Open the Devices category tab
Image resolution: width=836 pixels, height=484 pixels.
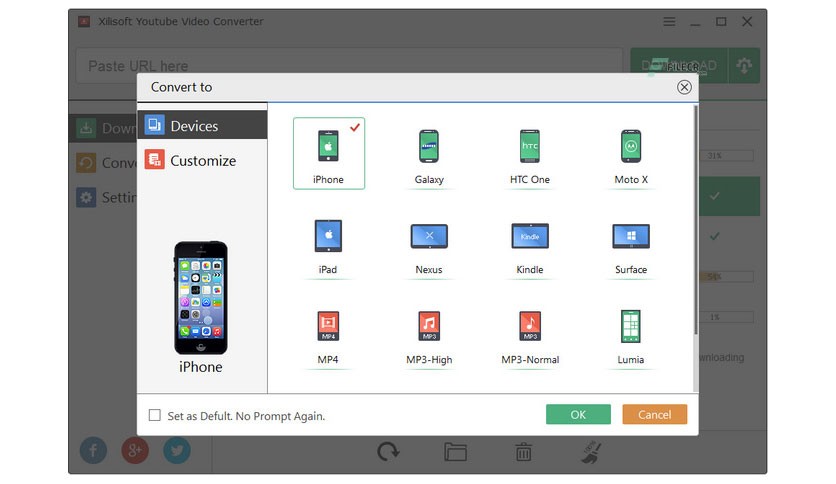[202, 125]
